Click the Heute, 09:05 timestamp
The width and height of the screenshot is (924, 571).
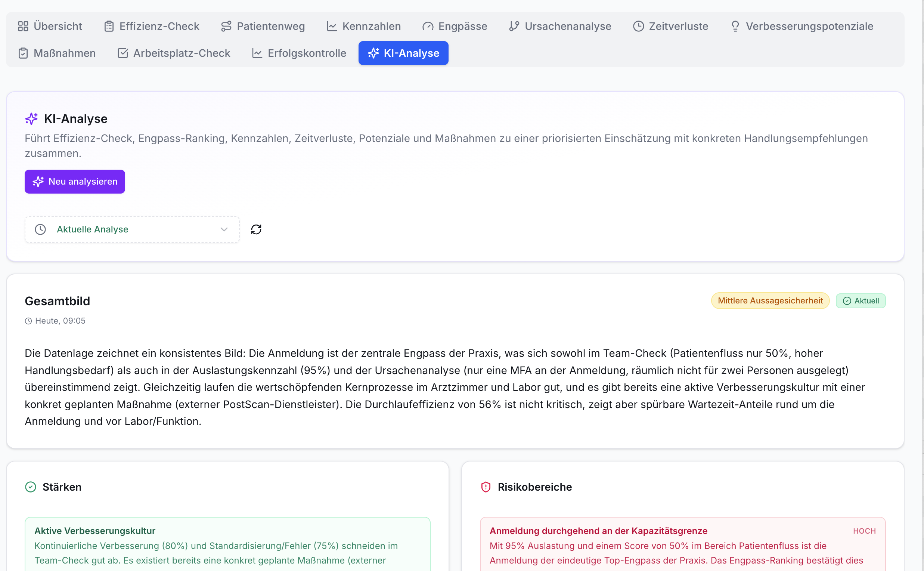(x=61, y=321)
